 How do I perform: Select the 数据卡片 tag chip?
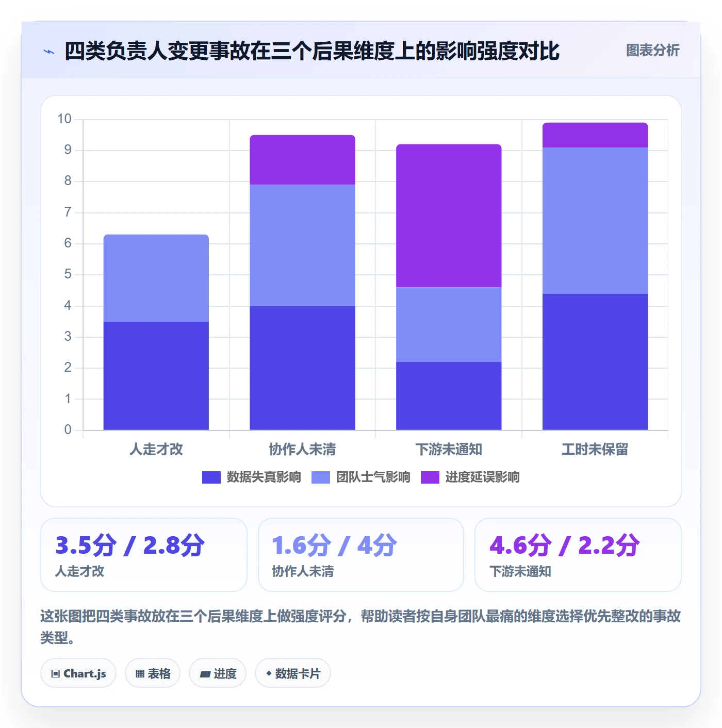click(293, 673)
